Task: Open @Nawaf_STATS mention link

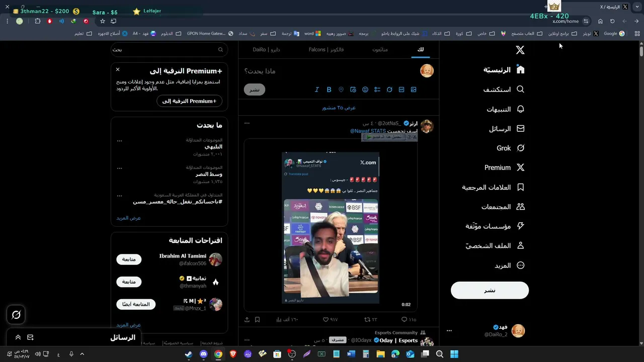Action: [368, 131]
